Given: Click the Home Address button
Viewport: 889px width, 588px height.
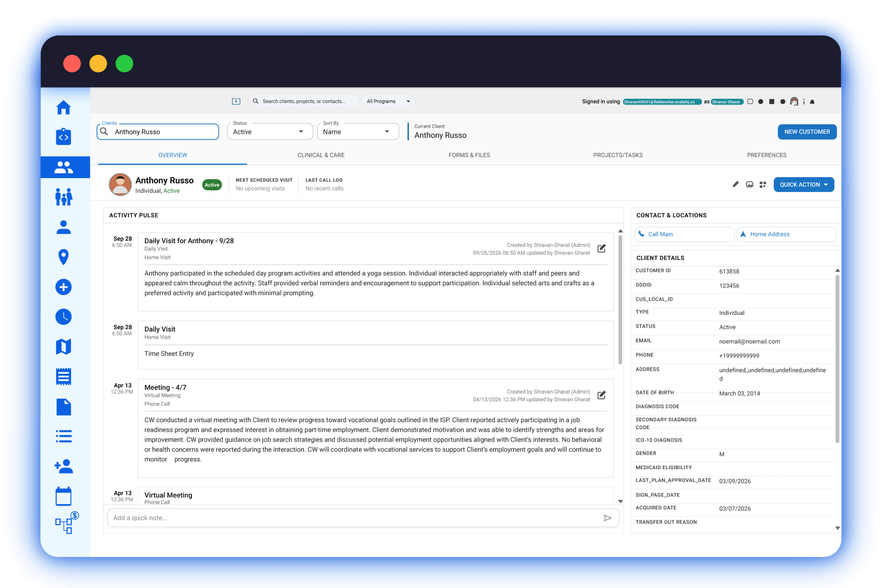Looking at the screenshot, I should [x=787, y=234].
